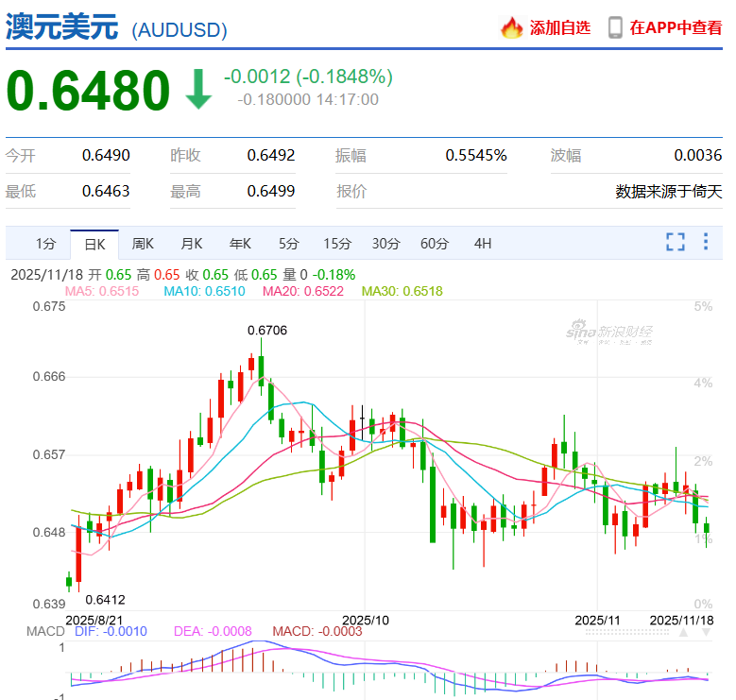736x700 pixels.
Task: Click the green down arrow price indicator
Action: 197,91
